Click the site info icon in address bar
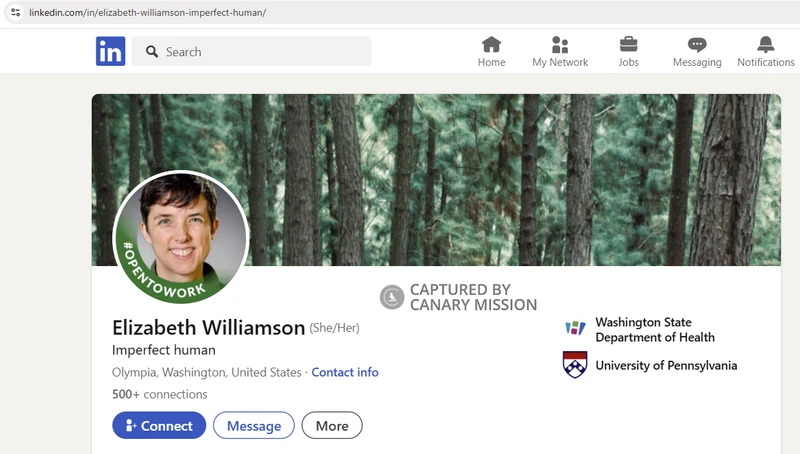800x454 pixels. pyautogui.click(x=16, y=12)
